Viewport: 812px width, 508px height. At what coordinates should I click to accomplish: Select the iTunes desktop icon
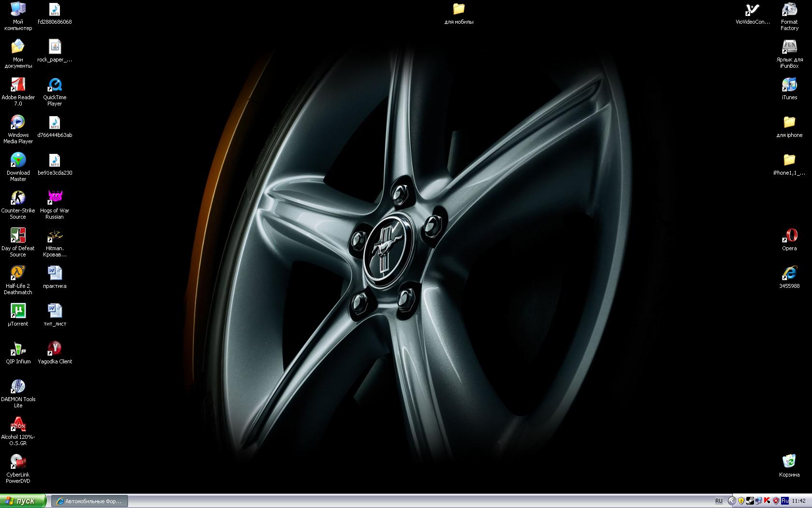point(789,85)
